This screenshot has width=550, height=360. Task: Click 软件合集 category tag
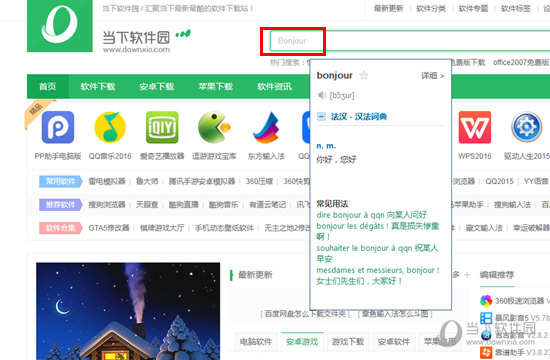click(61, 228)
